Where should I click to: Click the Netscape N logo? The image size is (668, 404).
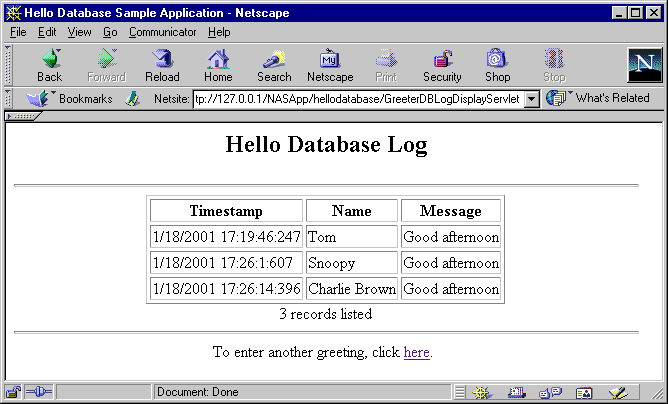point(645,65)
